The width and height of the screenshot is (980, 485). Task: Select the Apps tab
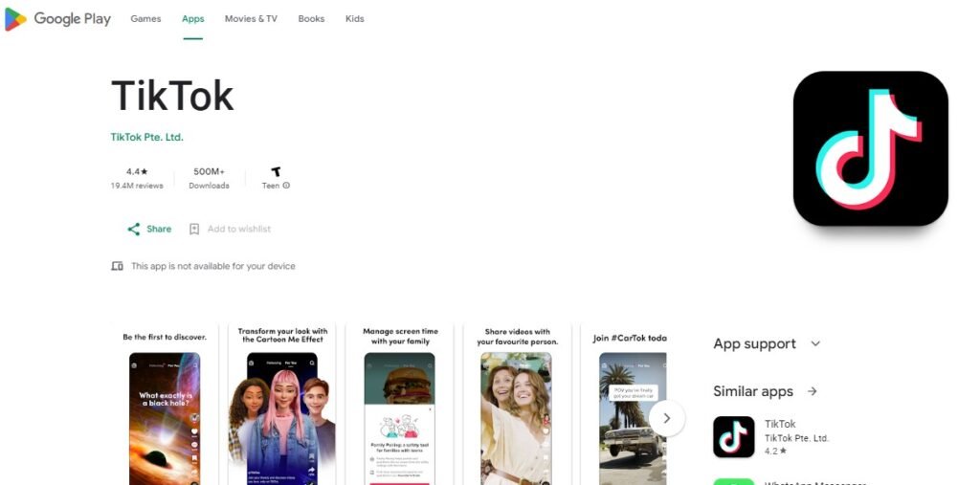point(192,19)
